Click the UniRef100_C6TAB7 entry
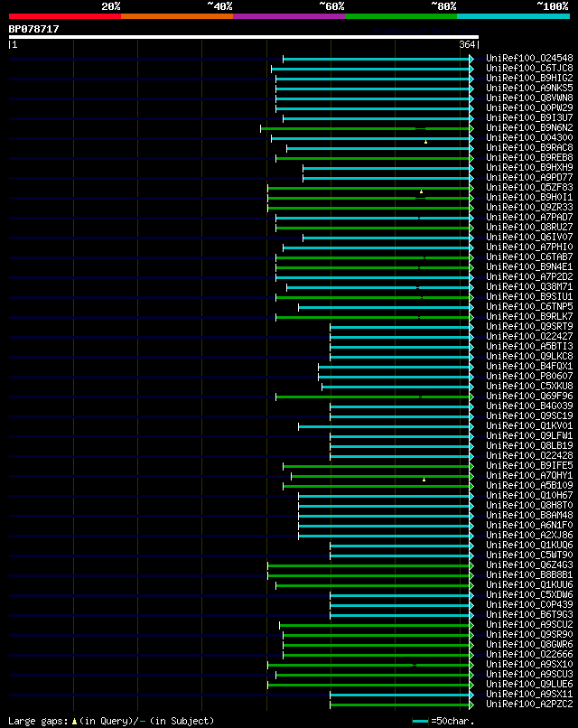This screenshot has height=728, width=578. tap(529, 257)
